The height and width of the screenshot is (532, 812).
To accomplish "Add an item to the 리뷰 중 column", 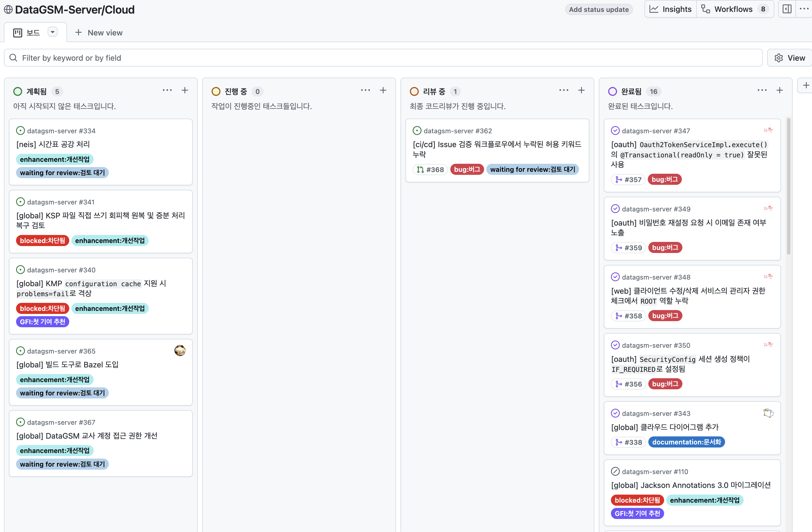I will 581,90.
